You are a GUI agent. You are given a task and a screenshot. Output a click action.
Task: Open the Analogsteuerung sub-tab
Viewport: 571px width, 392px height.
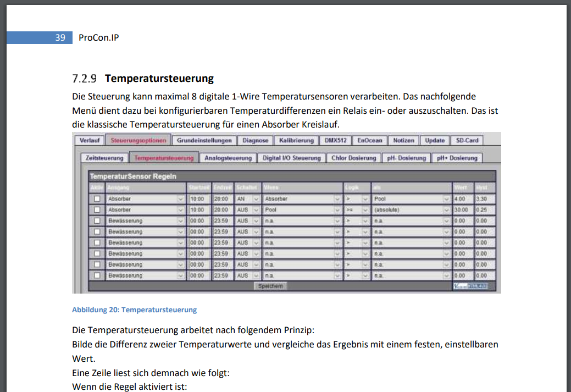(228, 158)
